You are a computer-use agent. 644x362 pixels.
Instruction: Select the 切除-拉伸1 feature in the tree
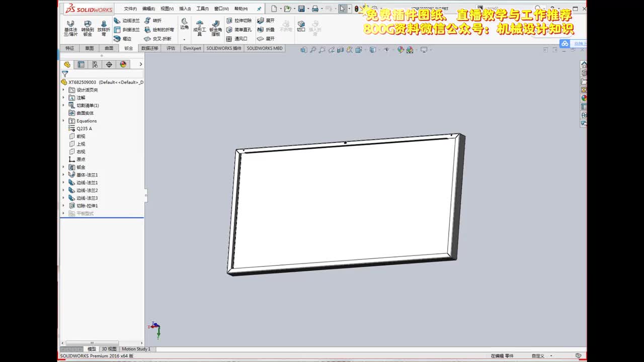(x=83, y=206)
